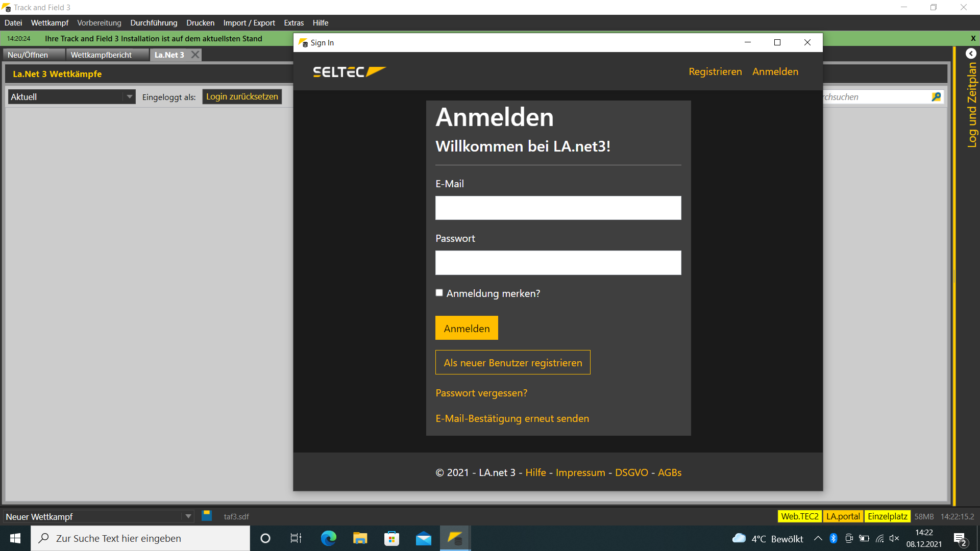The width and height of the screenshot is (980, 551).
Task: Click the clock and date in the taskbar
Action: point(924,538)
